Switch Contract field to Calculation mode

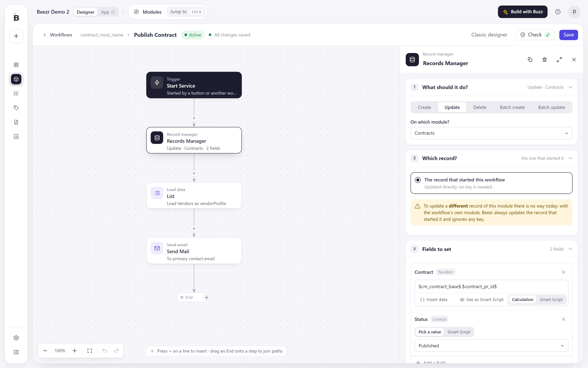pyautogui.click(x=522, y=300)
